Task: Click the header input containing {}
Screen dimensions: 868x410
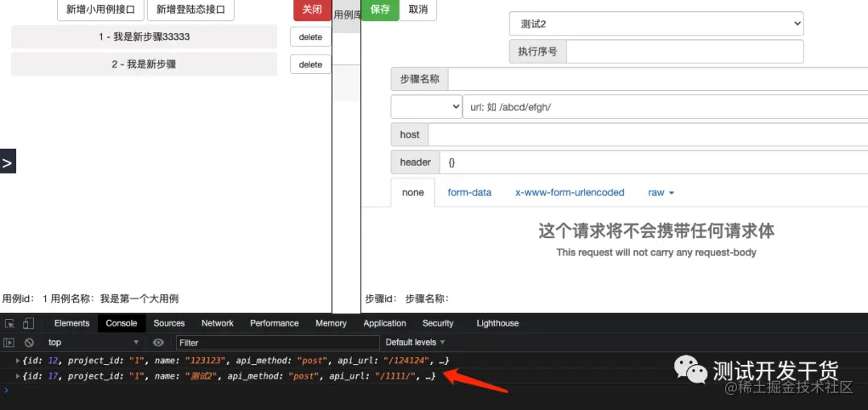Action: [653, 162]
